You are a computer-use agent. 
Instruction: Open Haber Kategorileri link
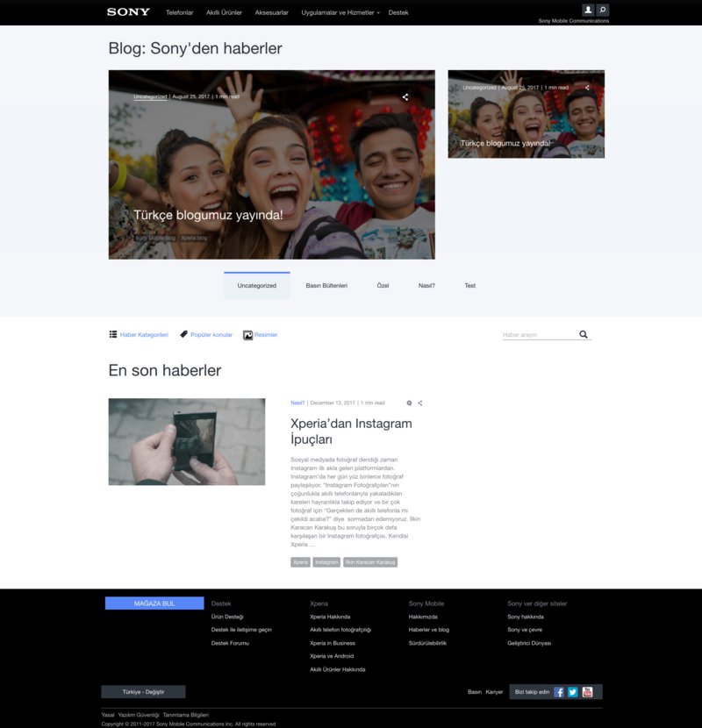(144, 335)
